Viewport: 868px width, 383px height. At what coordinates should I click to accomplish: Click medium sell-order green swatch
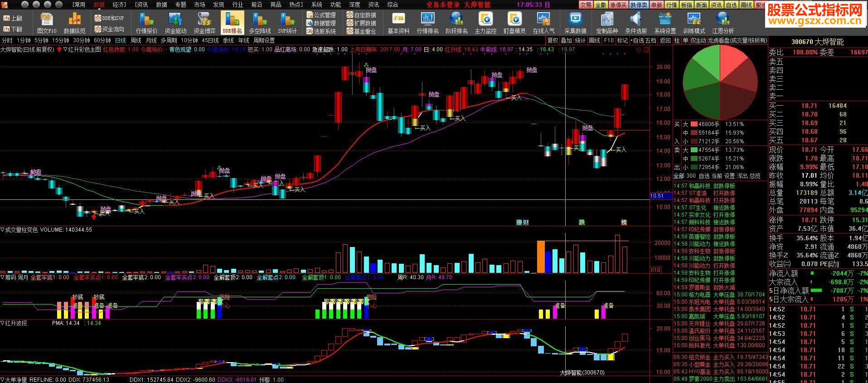(693, 159)
